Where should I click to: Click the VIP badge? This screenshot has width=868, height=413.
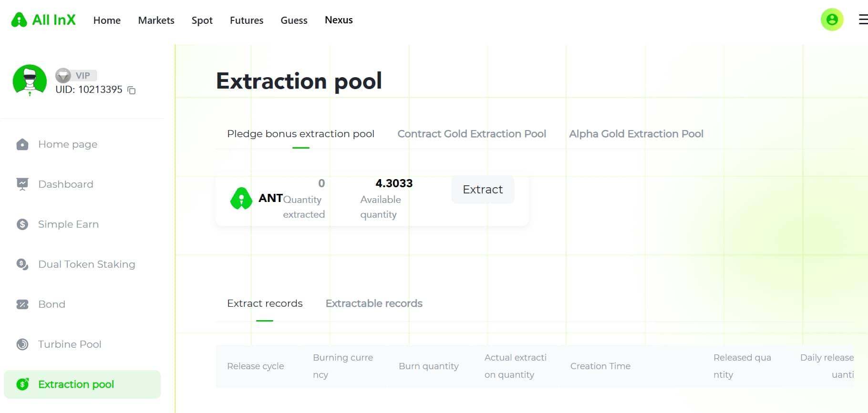(x=76, y=75)
